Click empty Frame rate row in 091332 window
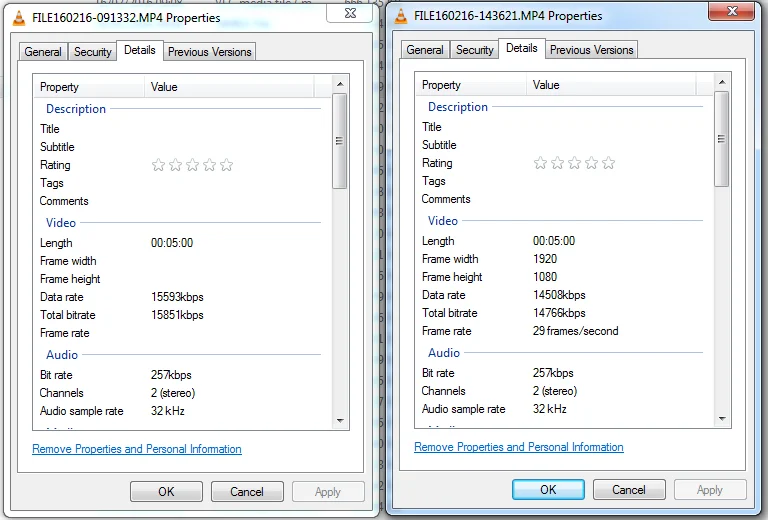This screenshot has width=768, height=520. [182, 333]
